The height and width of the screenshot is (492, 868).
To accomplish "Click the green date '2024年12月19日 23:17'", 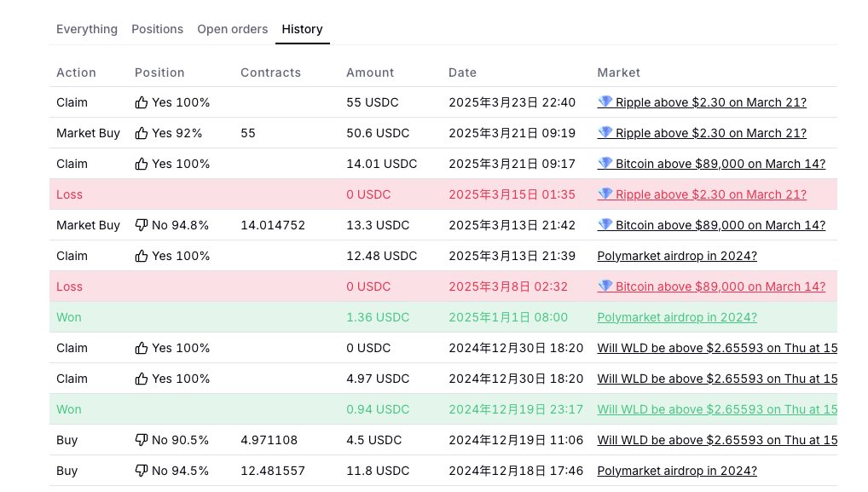I will point(516,409).
